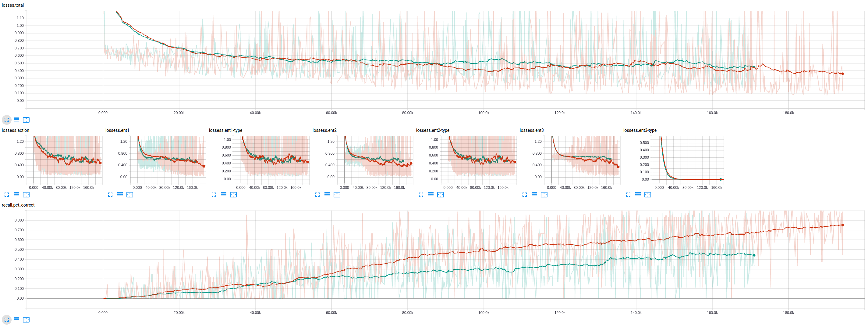Toggle y-axis log scale for lossess.ent2
This screenshot has height=328, width=868.
click(x=327, y=195)
